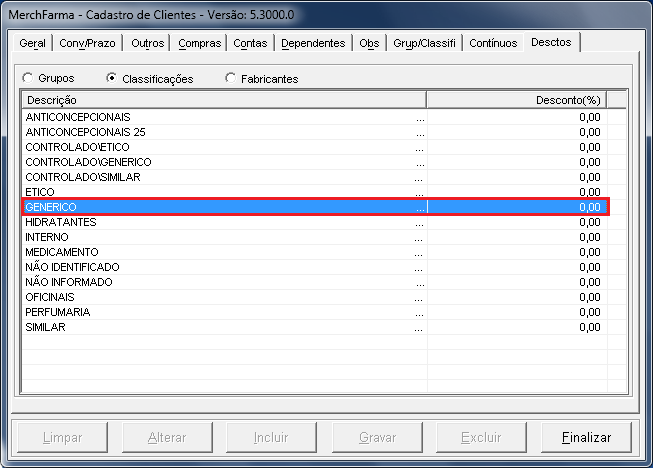Click the Desconto(%) column header

[516, 100]
